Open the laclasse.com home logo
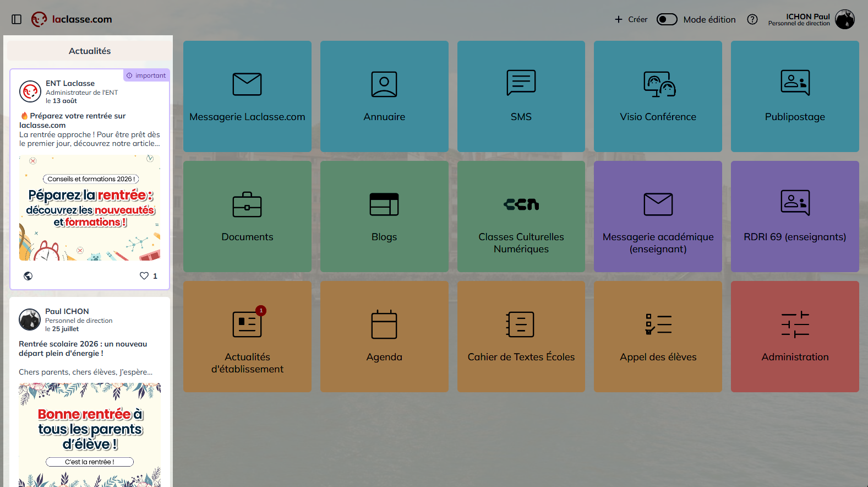This screenshot has height=487, width=868. click(72, 19)
